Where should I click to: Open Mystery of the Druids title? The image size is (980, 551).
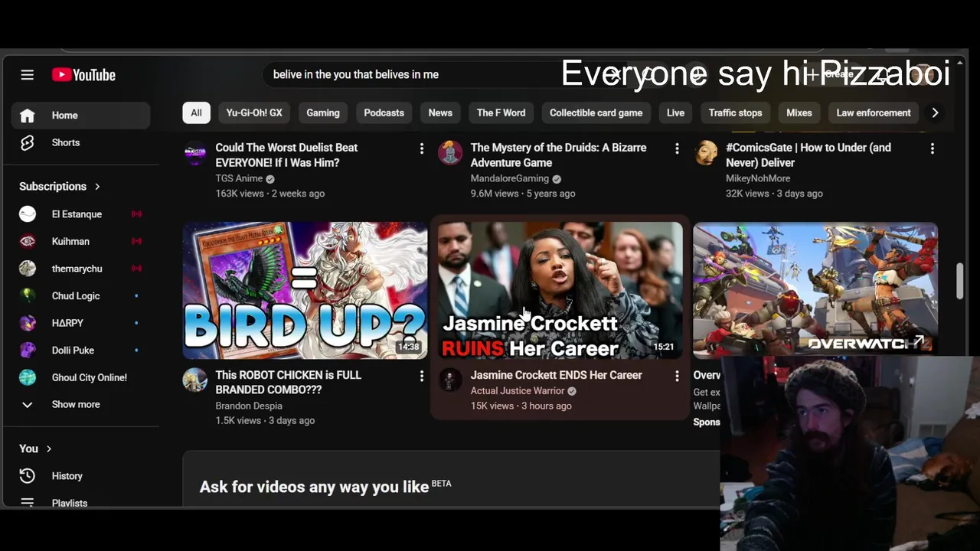pos(558,155)
